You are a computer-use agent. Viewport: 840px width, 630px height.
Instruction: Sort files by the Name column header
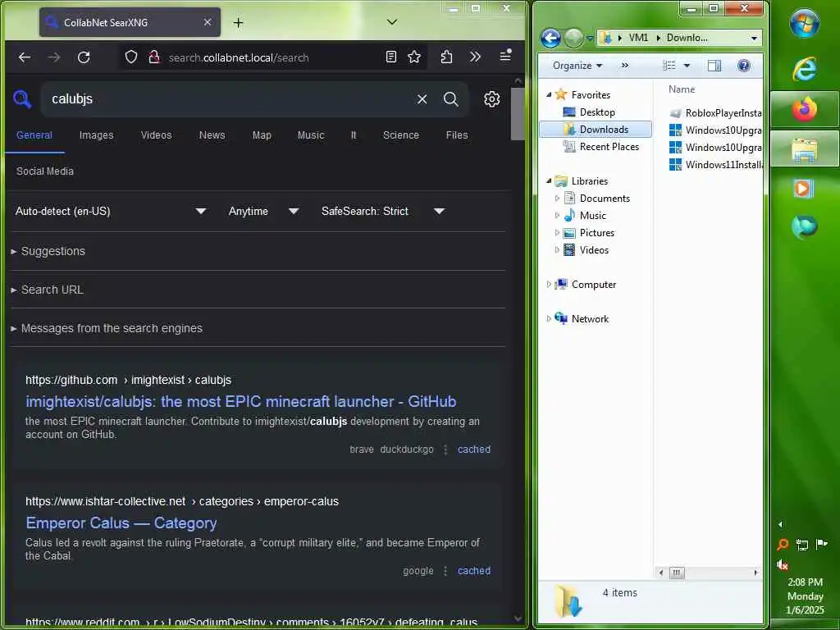click(682, 89)
